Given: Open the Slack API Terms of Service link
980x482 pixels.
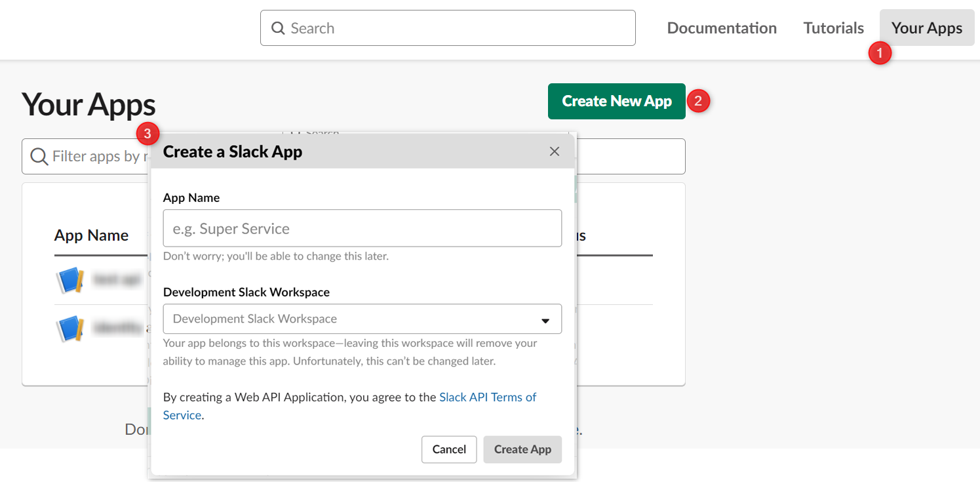Looking at the screenshot, I should [x=488, y=397].
